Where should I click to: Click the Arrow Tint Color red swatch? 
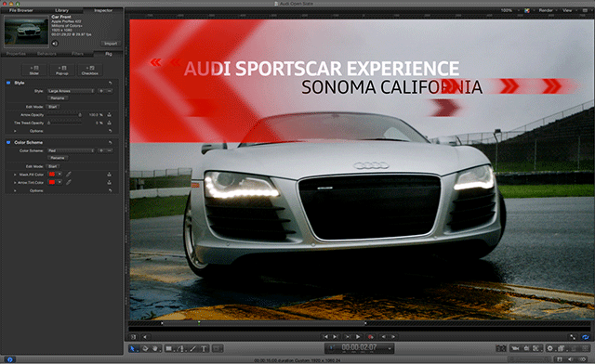(x=52, y=182)
